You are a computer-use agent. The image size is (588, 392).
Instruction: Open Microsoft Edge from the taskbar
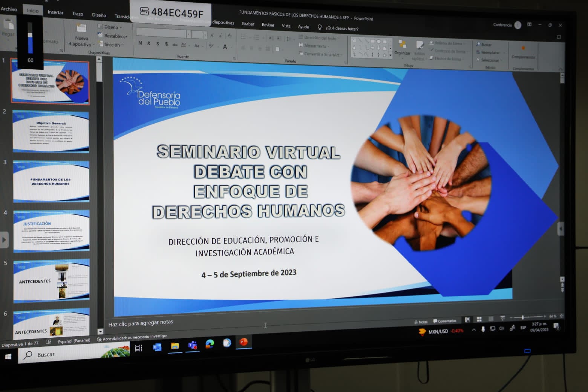pyautogui.click(x=210, y=344)
